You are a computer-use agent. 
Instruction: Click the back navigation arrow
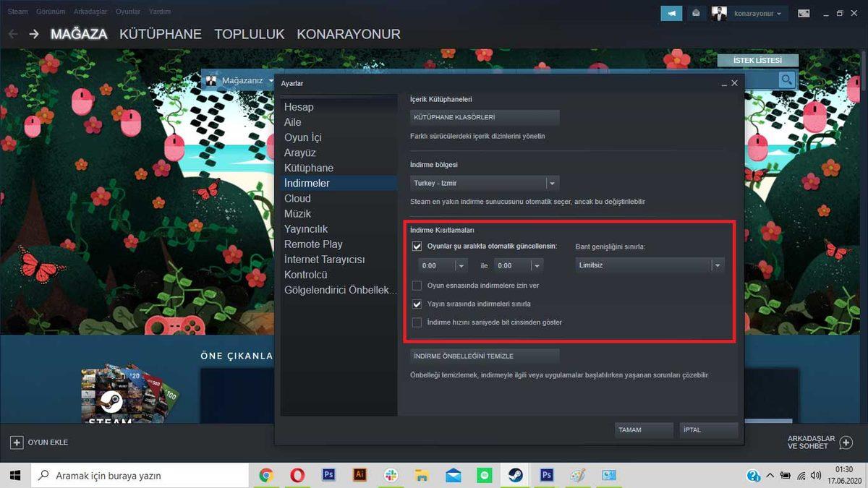pos(12,33)
